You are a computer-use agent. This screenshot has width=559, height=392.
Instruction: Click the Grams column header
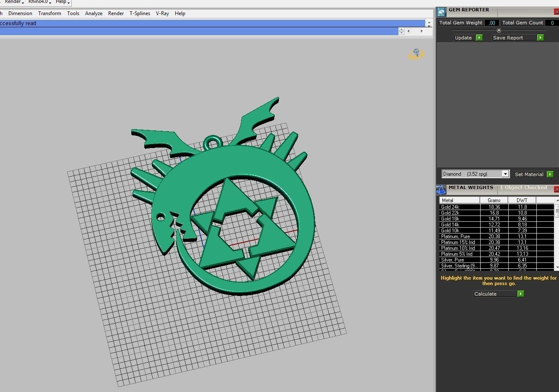[x=494, y=200]
